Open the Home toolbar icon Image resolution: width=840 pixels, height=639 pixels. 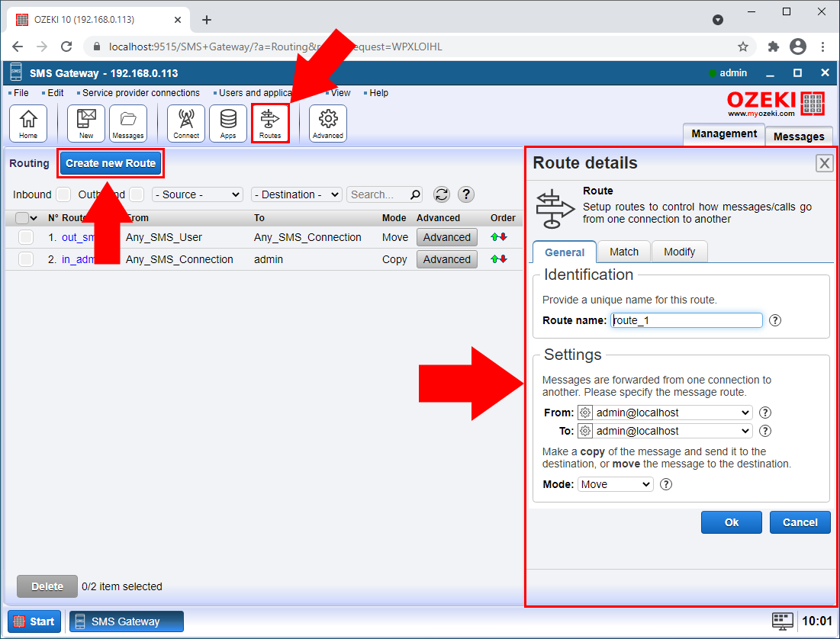click(28, 124)
